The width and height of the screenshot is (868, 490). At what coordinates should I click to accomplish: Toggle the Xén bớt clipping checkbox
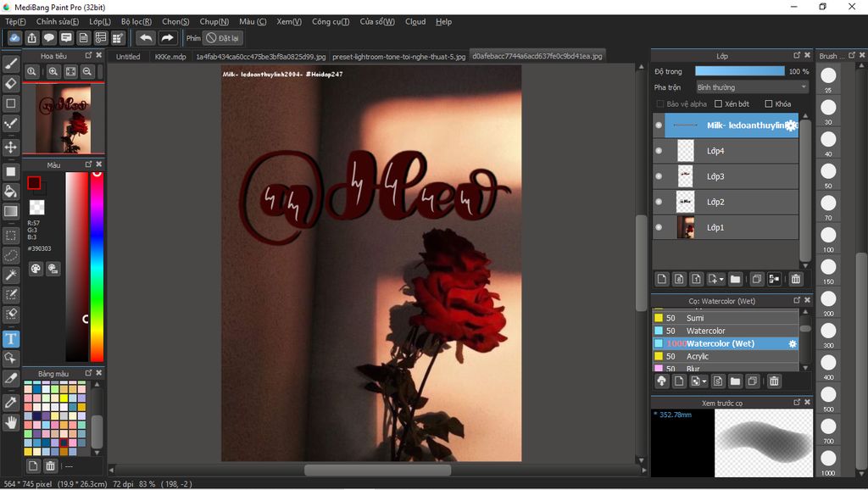point(719,104)
